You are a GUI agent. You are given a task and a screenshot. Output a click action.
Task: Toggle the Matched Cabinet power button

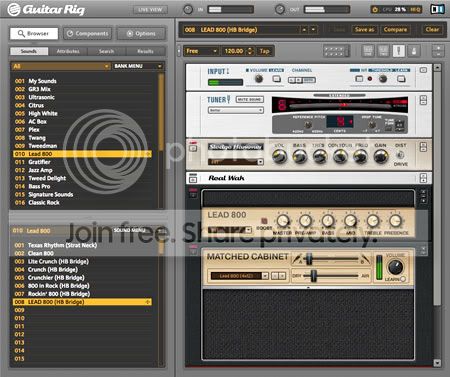193,251
